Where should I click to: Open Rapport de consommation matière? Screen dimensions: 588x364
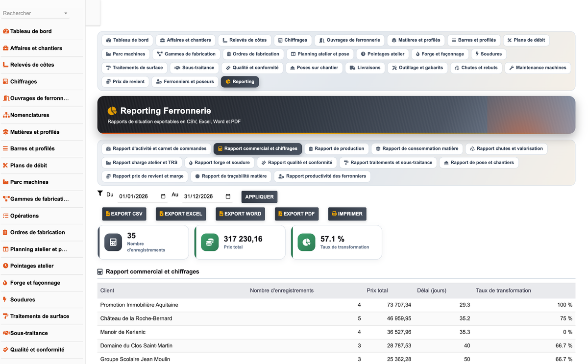click(x=417, y=148)
